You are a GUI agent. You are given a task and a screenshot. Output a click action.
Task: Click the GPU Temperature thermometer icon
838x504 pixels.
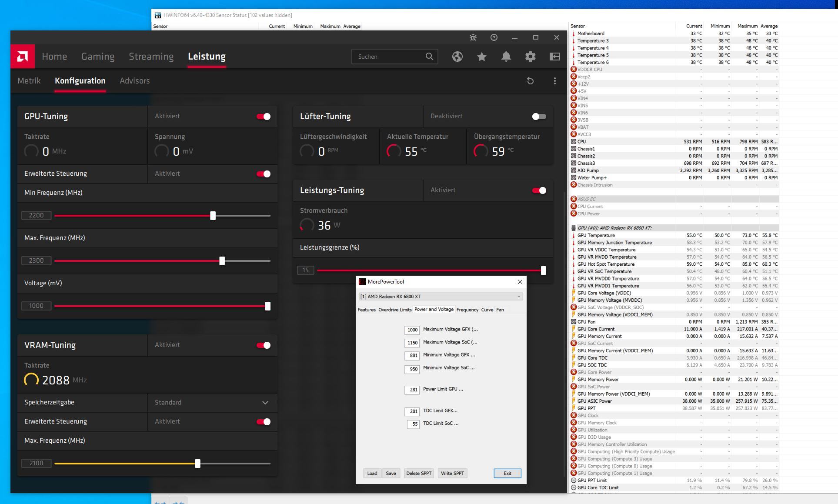574,235
